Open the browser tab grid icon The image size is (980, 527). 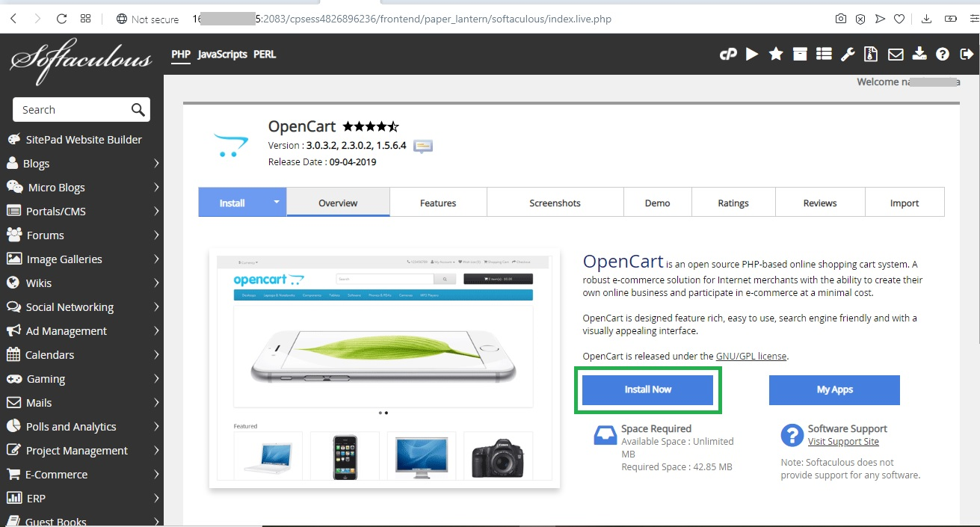(x=85, y=19)
